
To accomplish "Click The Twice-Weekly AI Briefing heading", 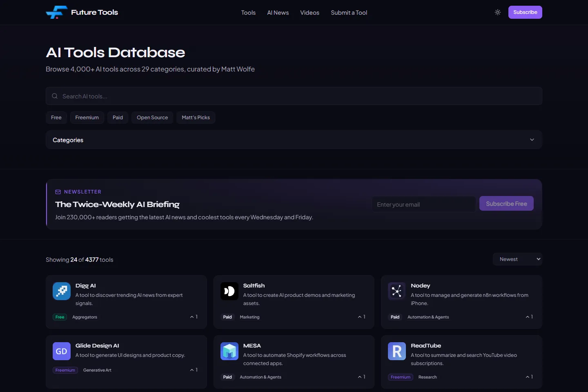I will tap(117, 204).
